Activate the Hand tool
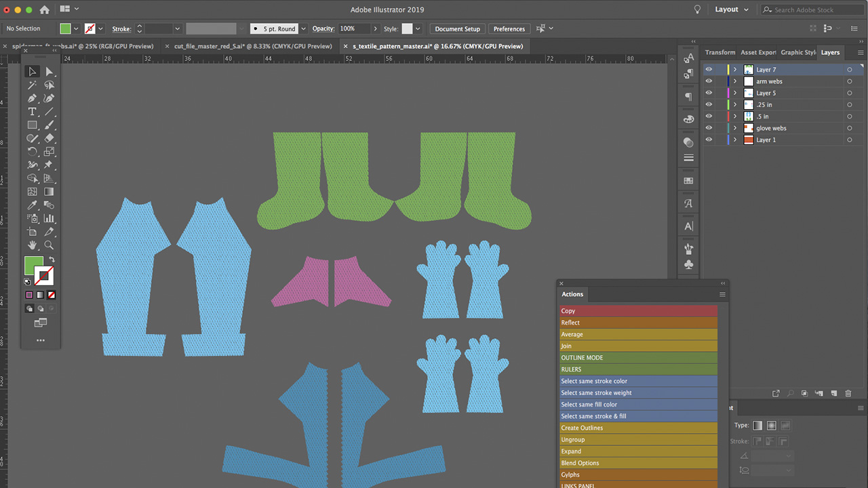The image size is (868, 488). tap(32, 245)
